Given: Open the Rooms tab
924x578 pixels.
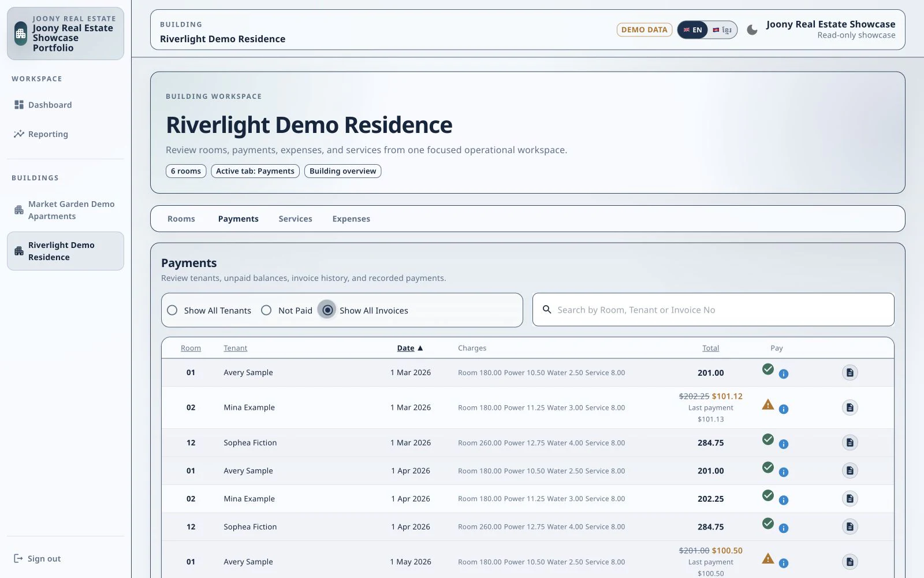Looking at the screenshot, I should click(x=181, y=219).
